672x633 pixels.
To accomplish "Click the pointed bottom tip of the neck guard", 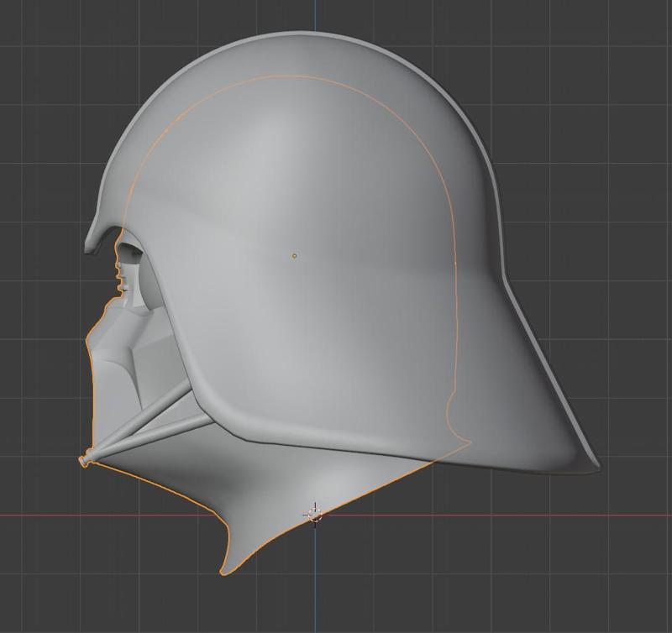I will click(226, 570).
